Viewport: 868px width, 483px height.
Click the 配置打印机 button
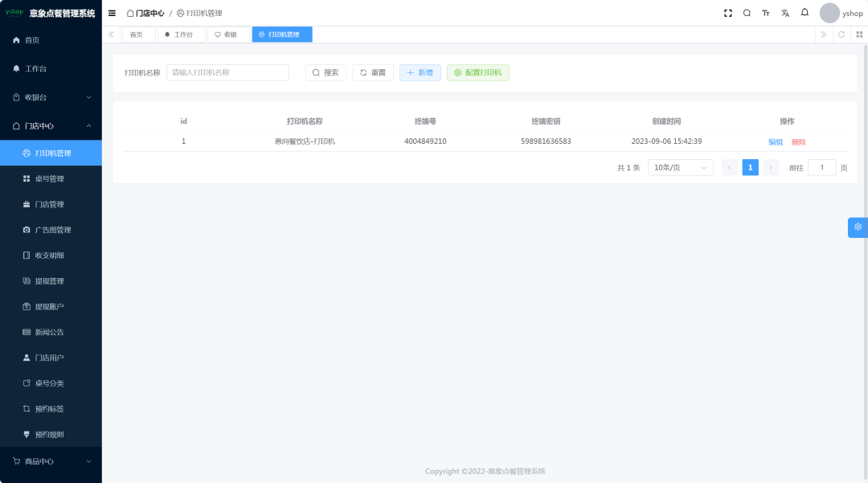pyautogui.click(x=477, y=72)
